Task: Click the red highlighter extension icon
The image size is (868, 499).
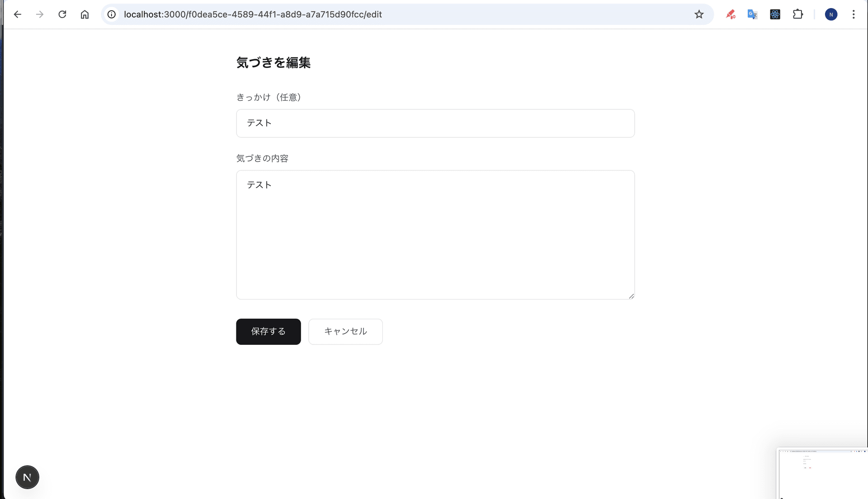Action: coord(731,14)
